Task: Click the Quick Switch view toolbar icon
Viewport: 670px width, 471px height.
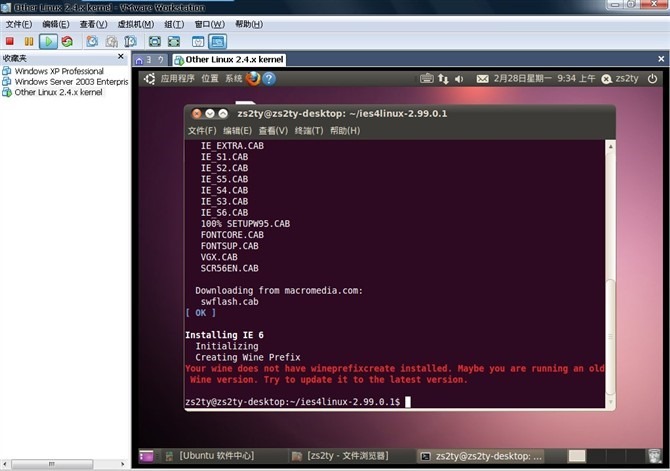Action: [x=174, y=41]
